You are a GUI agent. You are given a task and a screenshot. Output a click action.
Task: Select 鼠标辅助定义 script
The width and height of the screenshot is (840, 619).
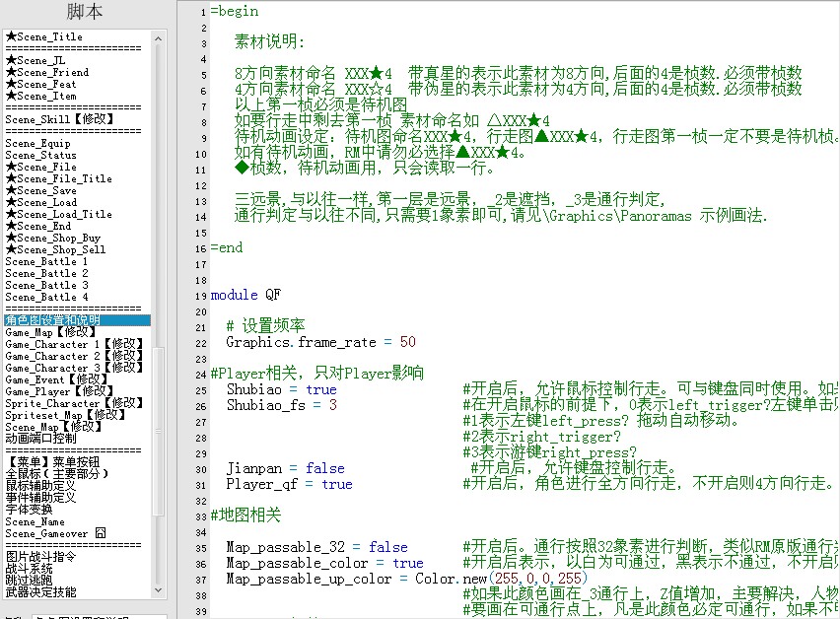click(40, 485)
